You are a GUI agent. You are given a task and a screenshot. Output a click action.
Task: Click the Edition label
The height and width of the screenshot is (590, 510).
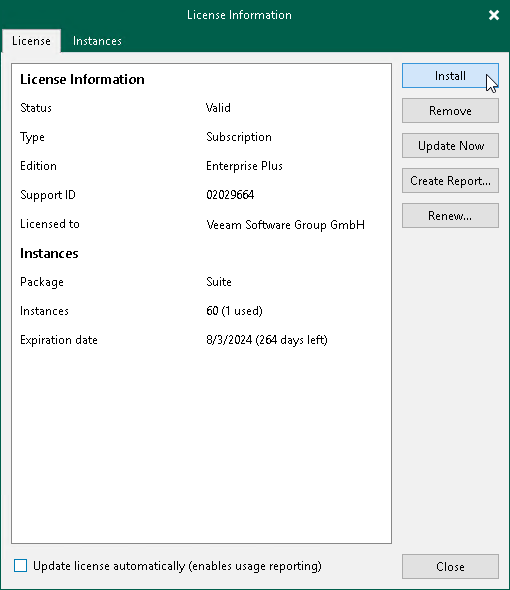(38, 166)
